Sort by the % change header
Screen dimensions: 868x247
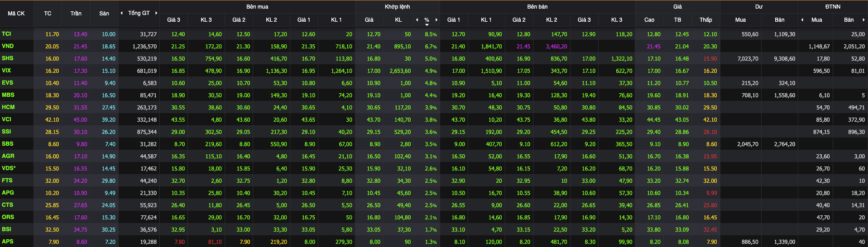coord(427,20)
